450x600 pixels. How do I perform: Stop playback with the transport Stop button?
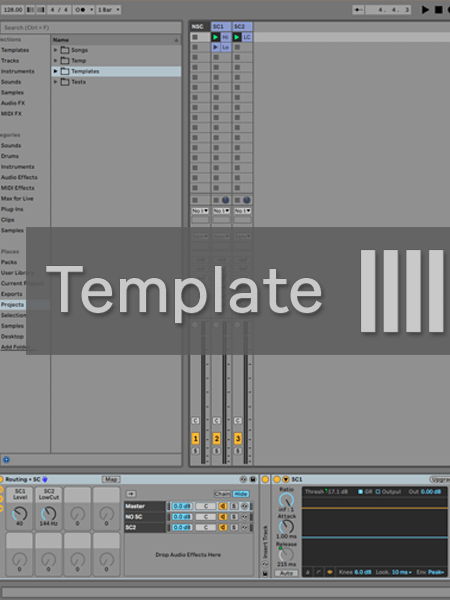click(x=439, y=10)
